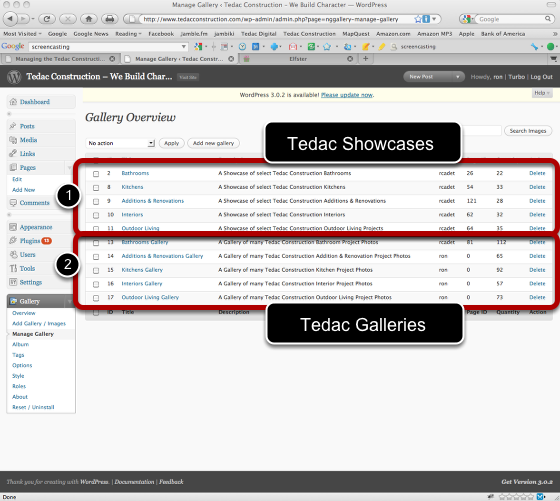Click the Gmail envelope icon on the Google toolbar
This screenshot has height=501, width=560.
pyautogui.click(x=292, y=46)
